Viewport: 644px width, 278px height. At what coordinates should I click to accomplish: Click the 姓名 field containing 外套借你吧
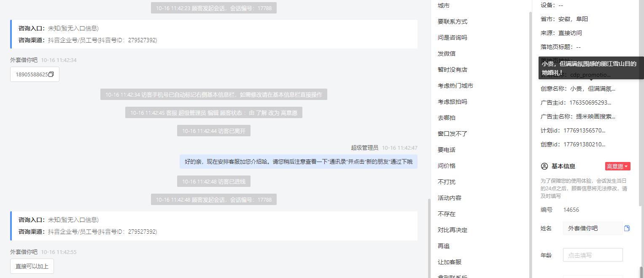[x=593, y=228]
